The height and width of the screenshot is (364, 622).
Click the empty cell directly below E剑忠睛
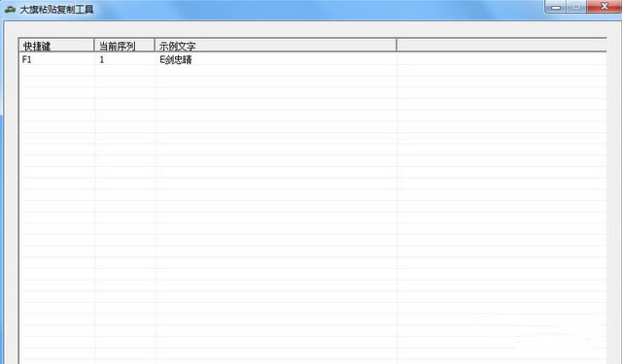(x=276, y=71)
